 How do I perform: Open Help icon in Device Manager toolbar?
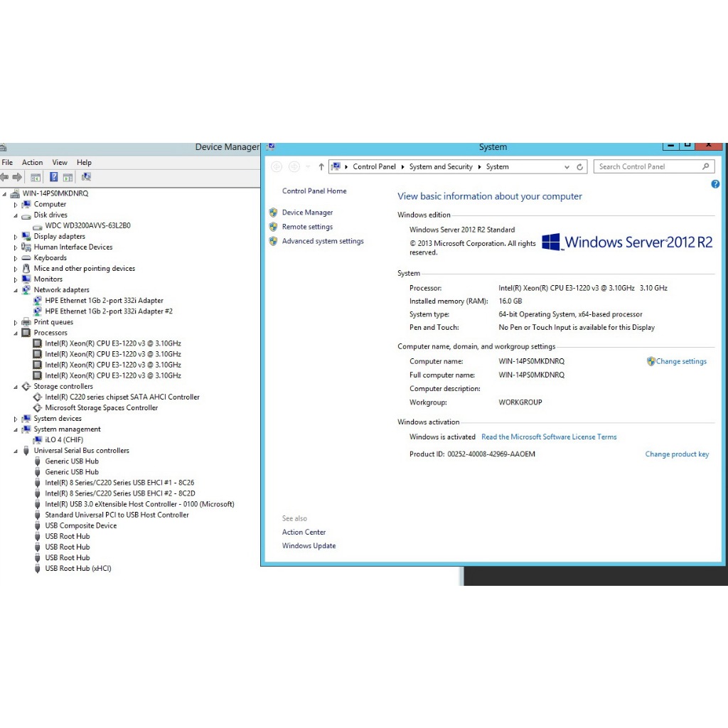pos(54,177)
